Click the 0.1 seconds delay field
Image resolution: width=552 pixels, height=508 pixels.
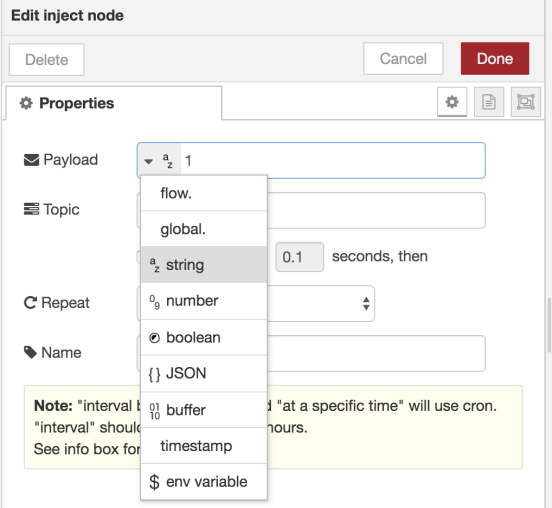[300, 257]
